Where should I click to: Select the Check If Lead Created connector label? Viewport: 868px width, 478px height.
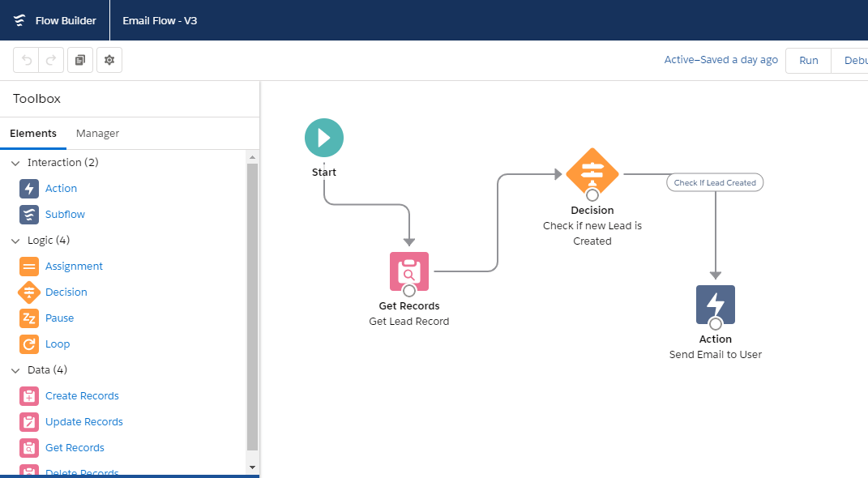point(714,181)
